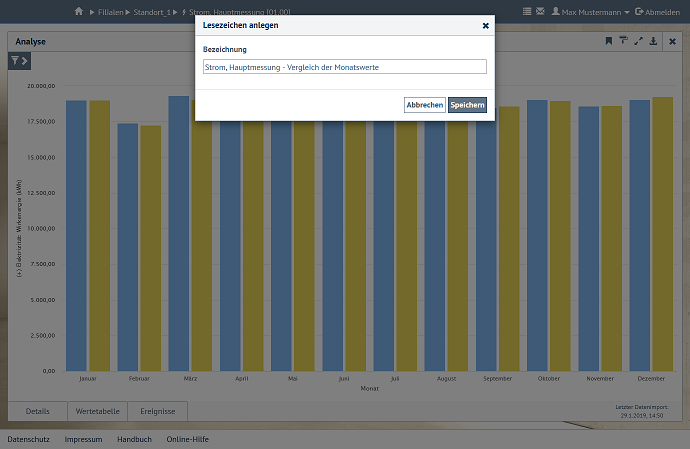Click the Abmelden logout icon
The width and height of the screenshot is (690, 449).
[639, 11]
